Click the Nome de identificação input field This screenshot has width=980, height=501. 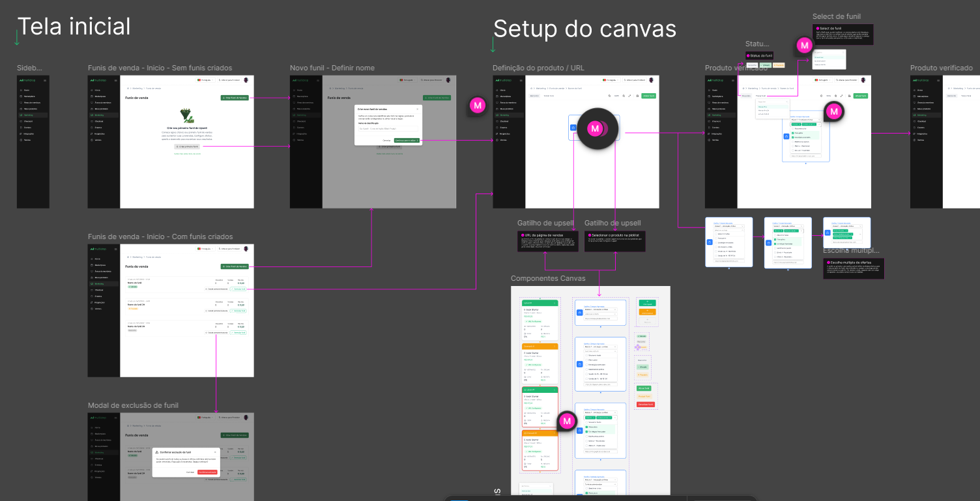click(x=388, y=129)
